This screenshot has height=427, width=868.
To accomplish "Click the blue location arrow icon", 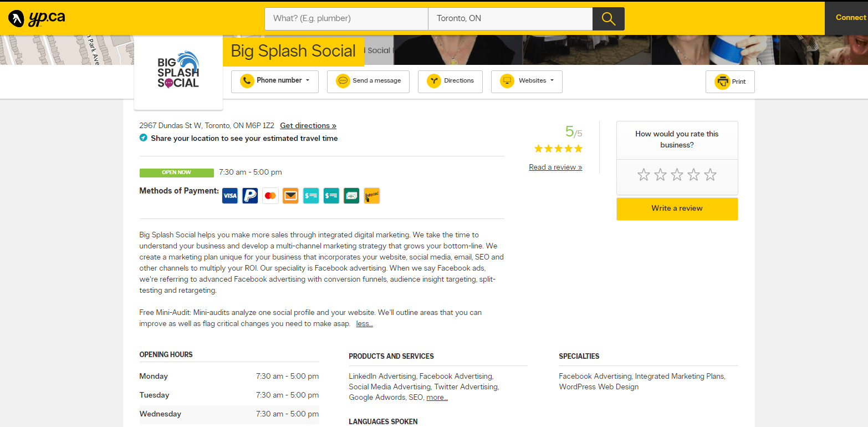I will click(143, 138).
